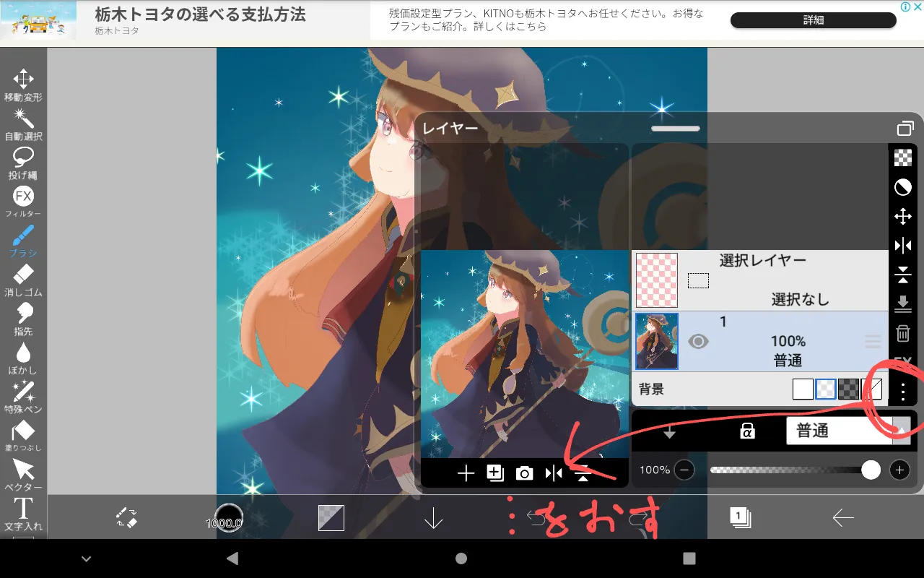Select the ブラシ brush tool
924x578 pixels.
coord(23,241)
